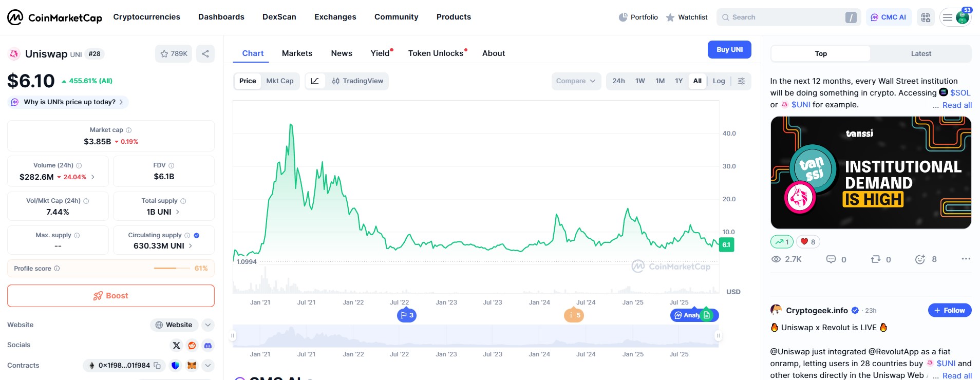
Task: Open the Discord social link
Action: 208,346
